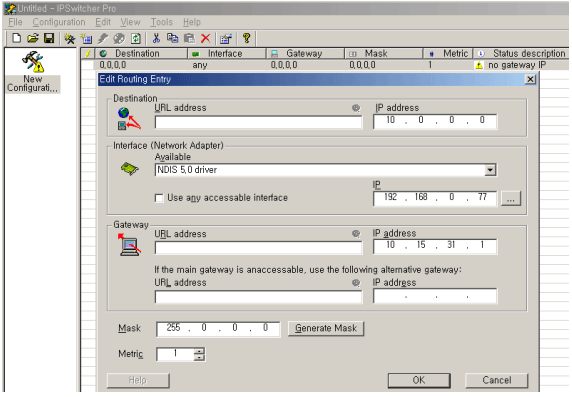572x397 pixels.
Task: Click the interface IP browse ellipsis button
Action: pyautogui.click(x=511, y=198)
